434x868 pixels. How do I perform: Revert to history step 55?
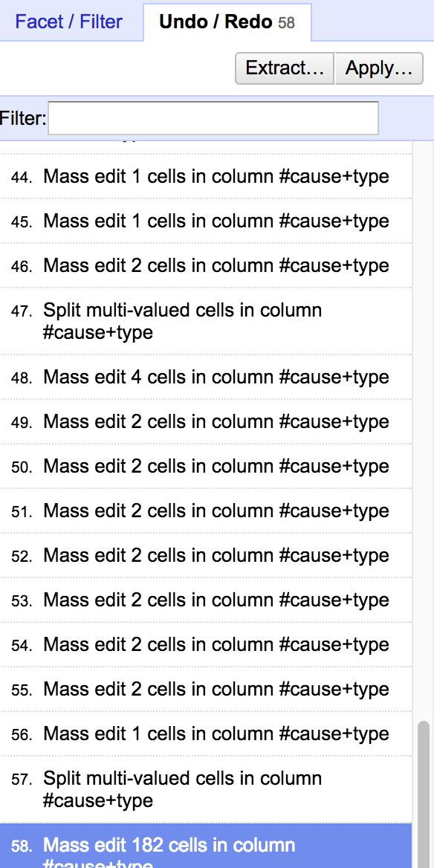point(206,689)
